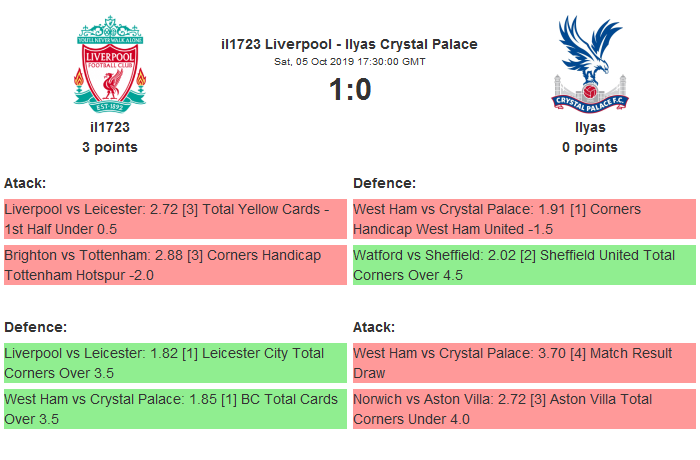The height and width of the screenshot is (460, 700).
Task: Select Sheffield United Total Corners Over 4.5 bet
Action: point(524,265)
